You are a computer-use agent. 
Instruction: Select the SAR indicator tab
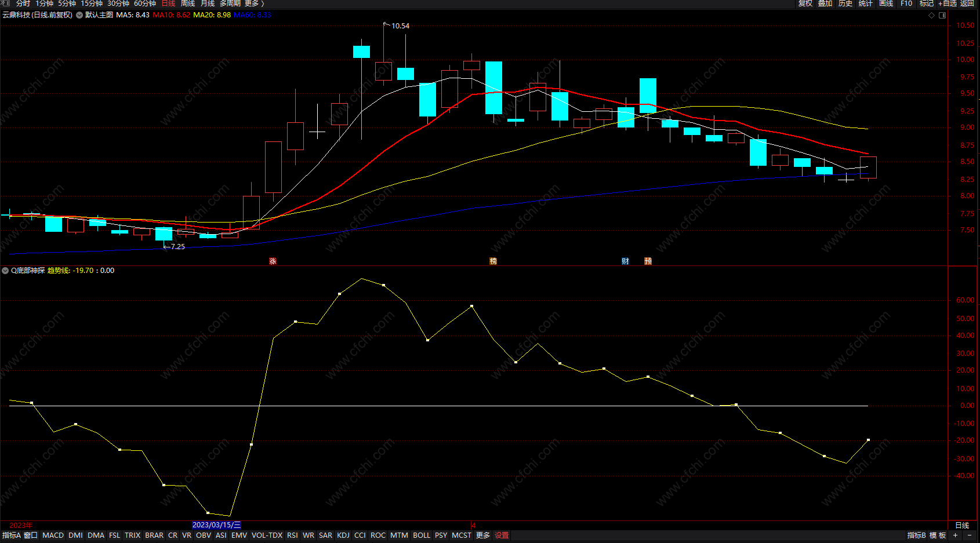coord(325,535)
